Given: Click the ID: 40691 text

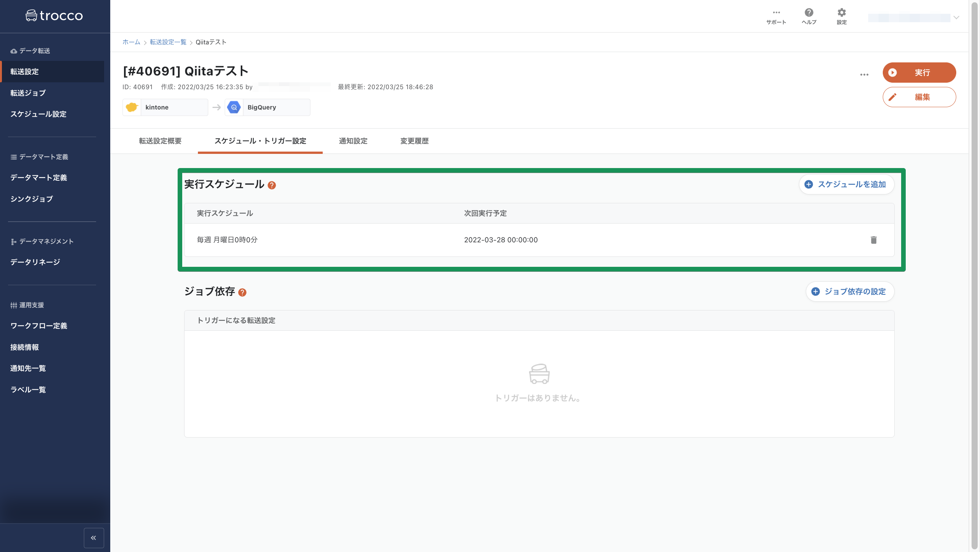Looking at the screenshot, I should click(137, 87).
